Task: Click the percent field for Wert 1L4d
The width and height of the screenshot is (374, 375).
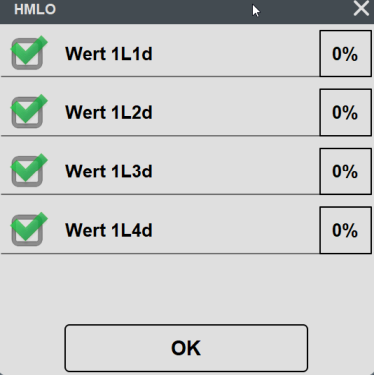Action: 345,230
